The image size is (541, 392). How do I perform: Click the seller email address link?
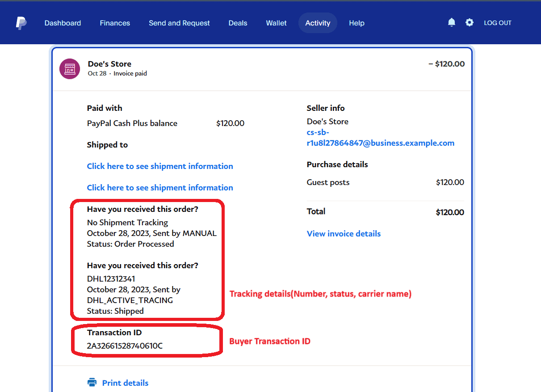(381, 138)
